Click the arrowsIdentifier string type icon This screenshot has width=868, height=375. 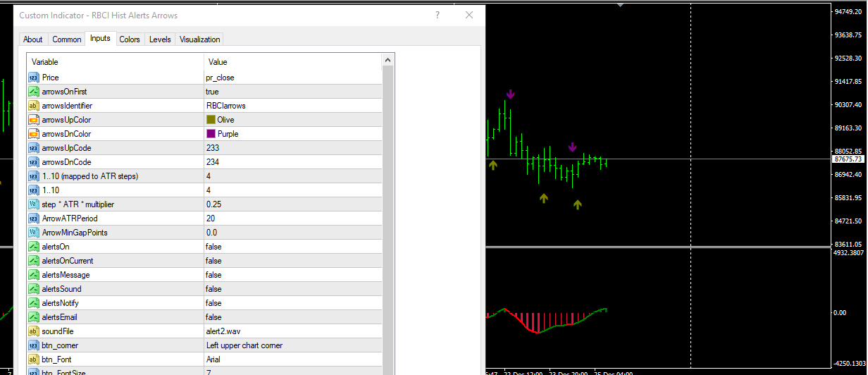click(x=33, y=106)
